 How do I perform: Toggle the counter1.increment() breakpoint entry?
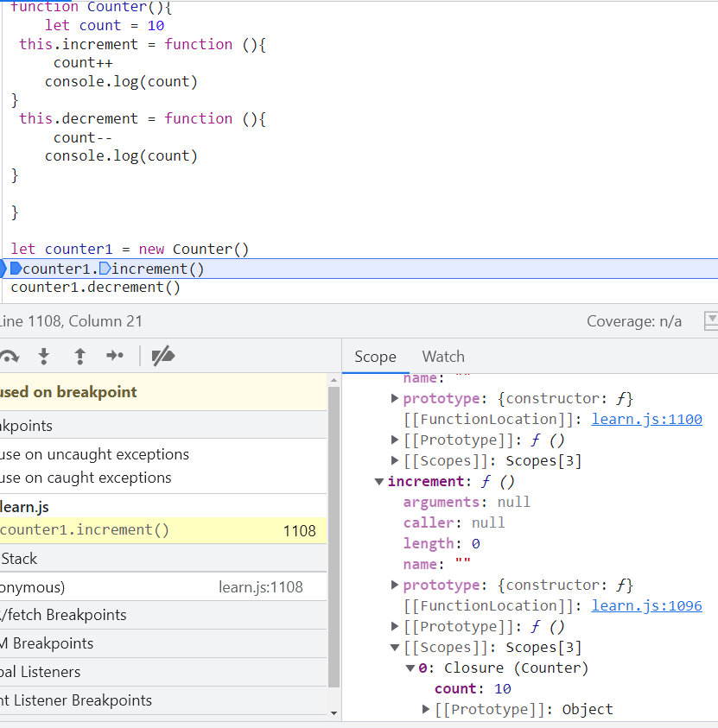(69, 530)
